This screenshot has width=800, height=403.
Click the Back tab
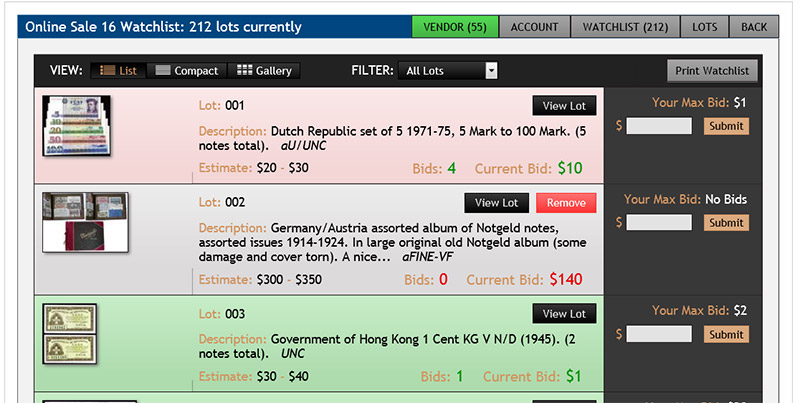754,27
